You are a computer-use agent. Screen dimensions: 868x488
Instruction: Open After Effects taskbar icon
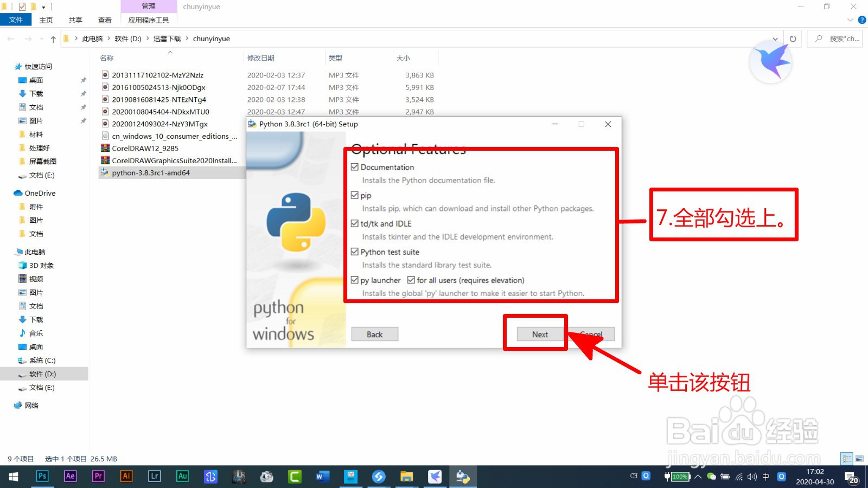coord(71,476)
